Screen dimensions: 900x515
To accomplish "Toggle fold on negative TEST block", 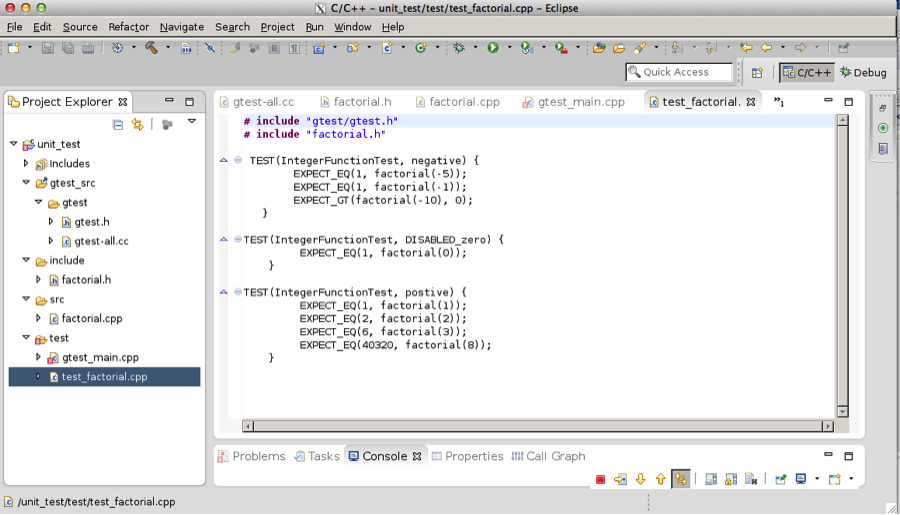I will click(x=238, y=160).
